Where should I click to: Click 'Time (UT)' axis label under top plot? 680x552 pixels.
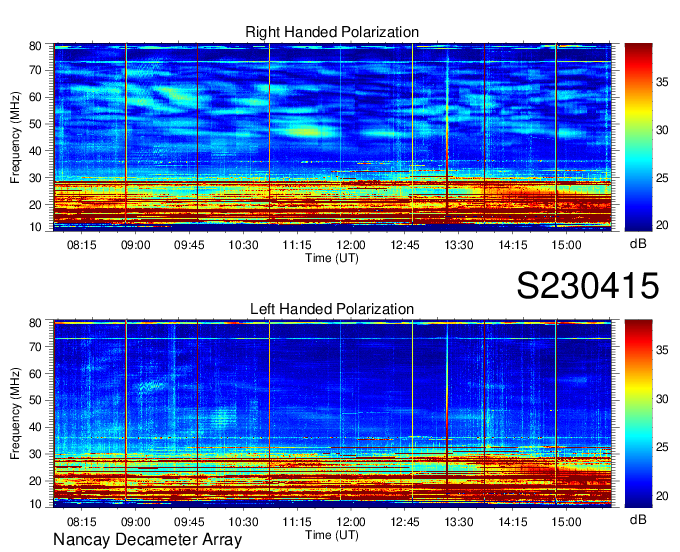tap(332, 258)
